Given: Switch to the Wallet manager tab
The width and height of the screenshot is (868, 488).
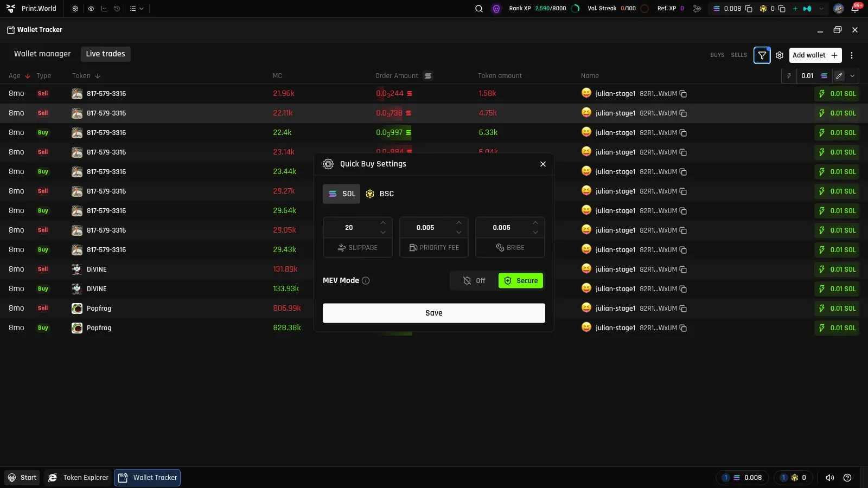Looking at the screenshot, I should (x=42, y=54).
